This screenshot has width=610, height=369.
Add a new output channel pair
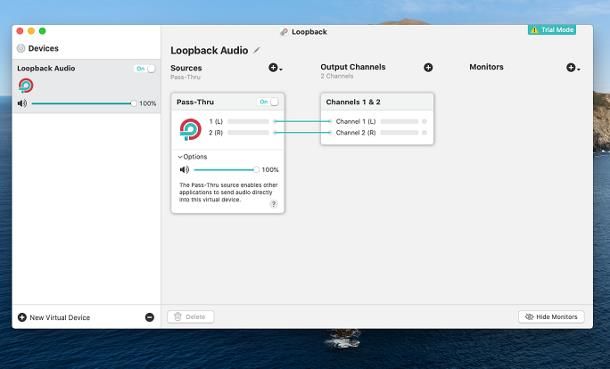click(x=428, y=68)
